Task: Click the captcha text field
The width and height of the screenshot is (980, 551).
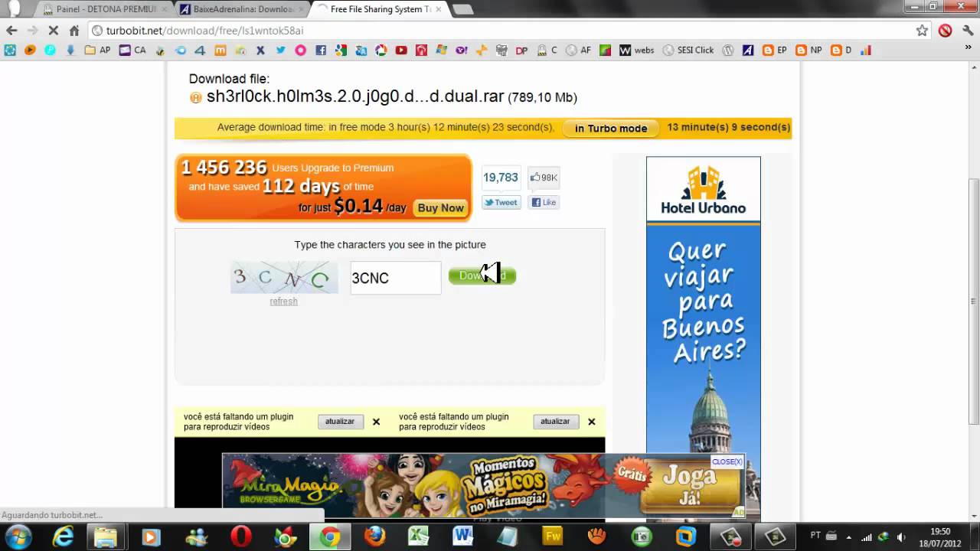Action: point(395,278)
